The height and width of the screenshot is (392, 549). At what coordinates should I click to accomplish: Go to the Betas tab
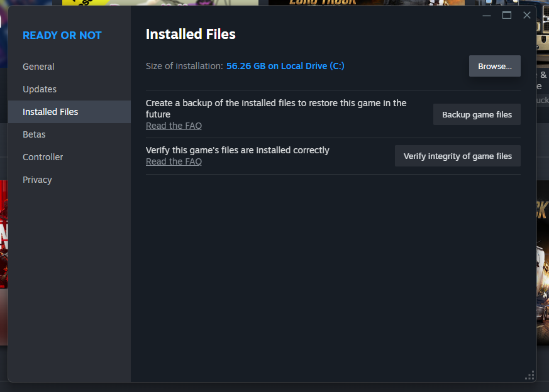click(34, 134)
